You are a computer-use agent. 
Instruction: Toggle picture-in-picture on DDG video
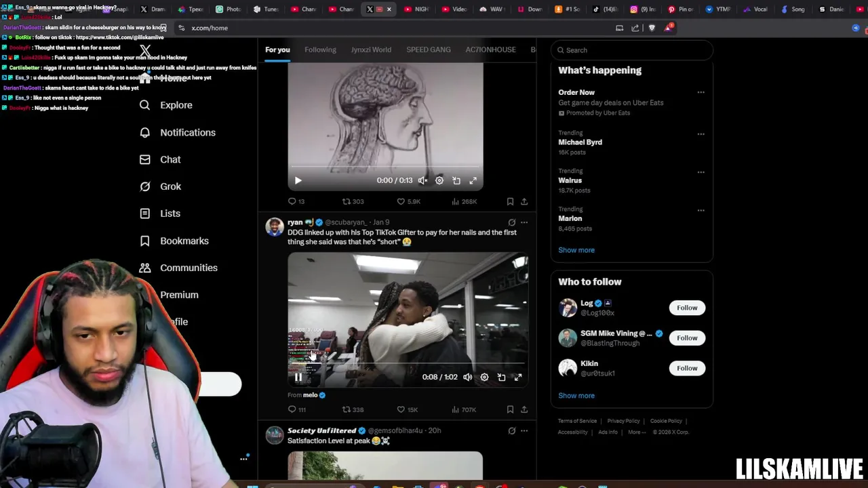pos(501,377)
